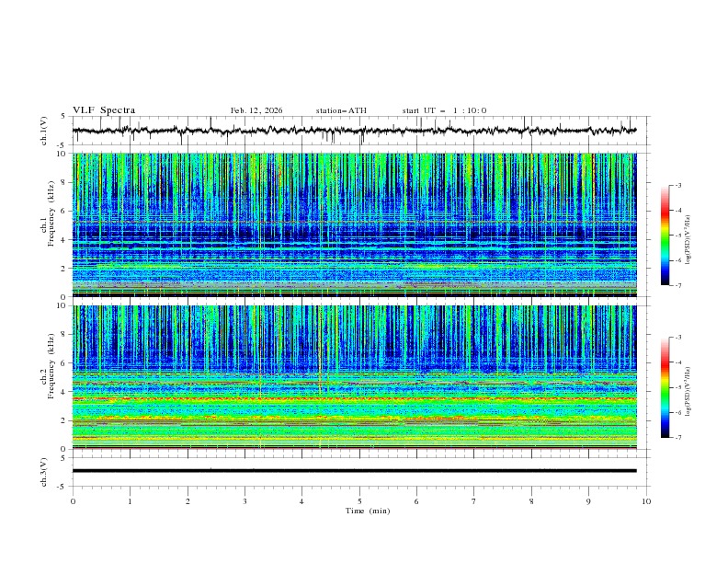Click the Time (min) axis label
Viewport: 728px width, 563px height.
pyautogui.click(x=366, y=510)
